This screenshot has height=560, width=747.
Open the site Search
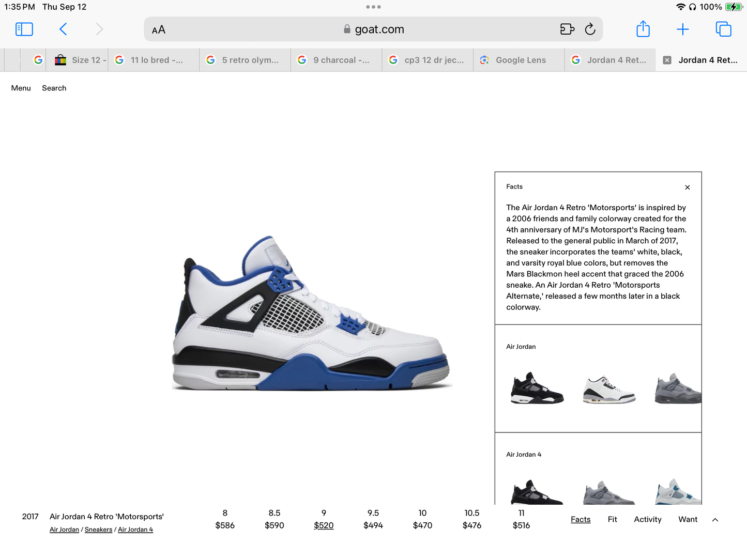[54, 88]
